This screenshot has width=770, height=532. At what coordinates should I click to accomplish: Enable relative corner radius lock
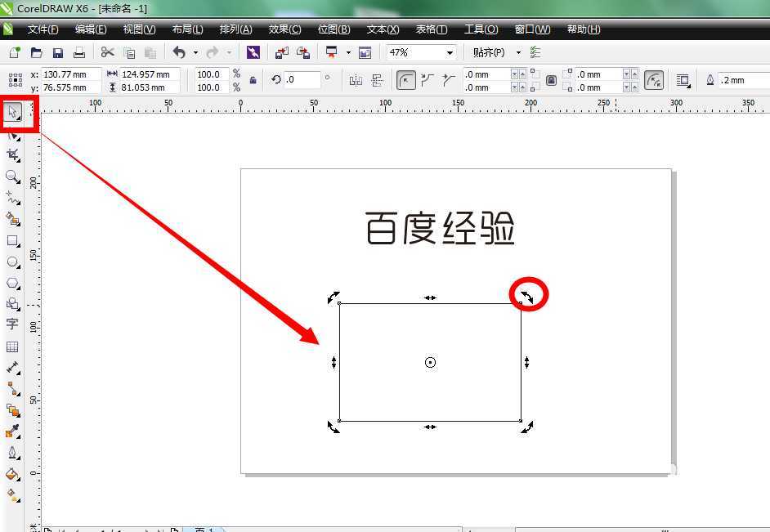[x=549, y=79]
